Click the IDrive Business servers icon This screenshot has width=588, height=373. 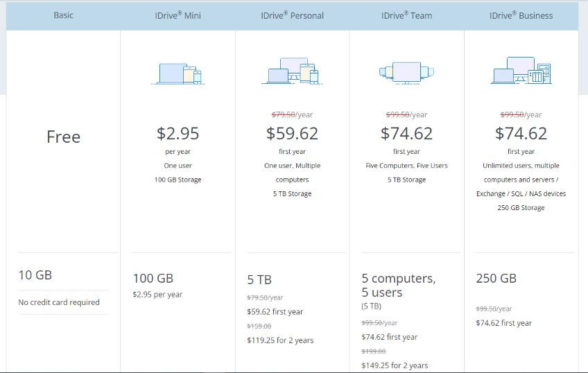[521, 71]
